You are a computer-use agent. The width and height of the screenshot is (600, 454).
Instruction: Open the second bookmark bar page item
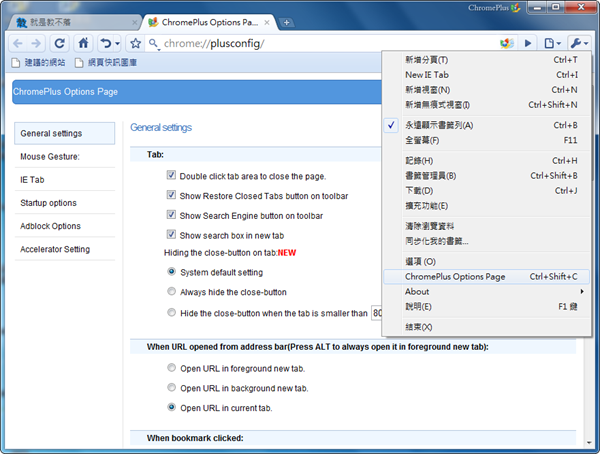(106, 62)
